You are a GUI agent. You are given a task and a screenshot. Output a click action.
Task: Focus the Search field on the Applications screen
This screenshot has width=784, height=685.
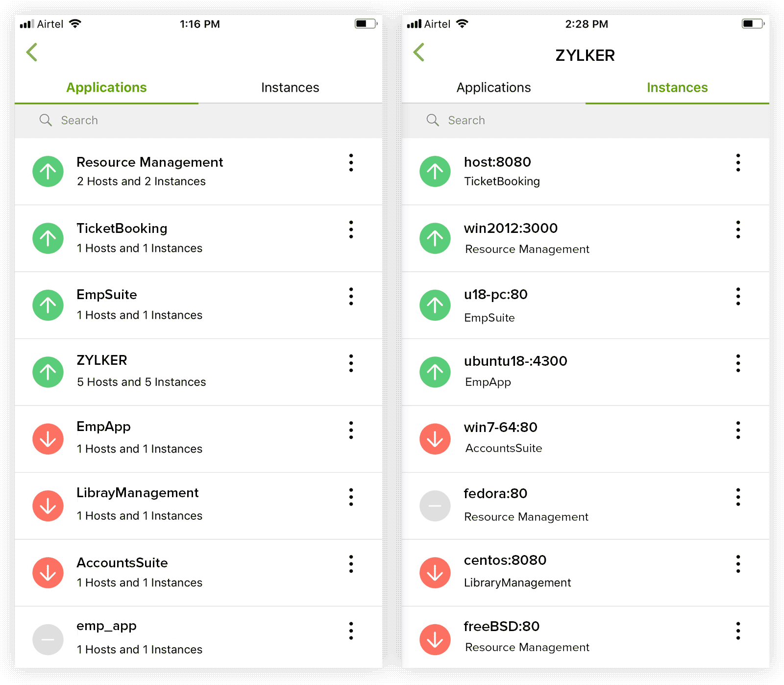tap(198, 120)
